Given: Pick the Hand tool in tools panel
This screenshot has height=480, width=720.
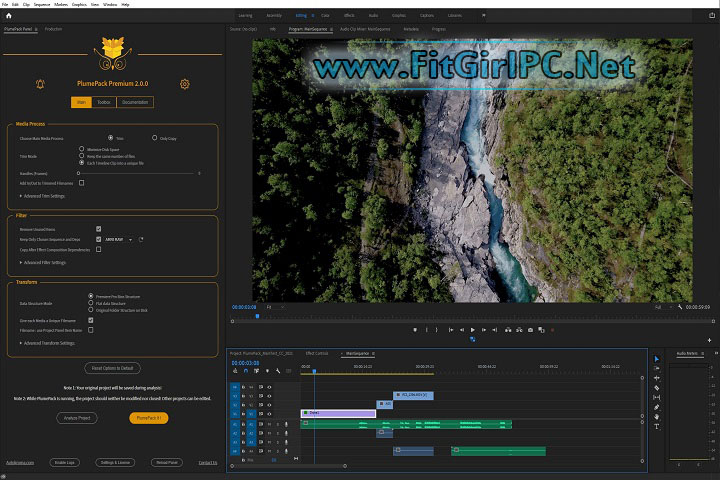Looking at the screenshot, I should pos(657,416).
